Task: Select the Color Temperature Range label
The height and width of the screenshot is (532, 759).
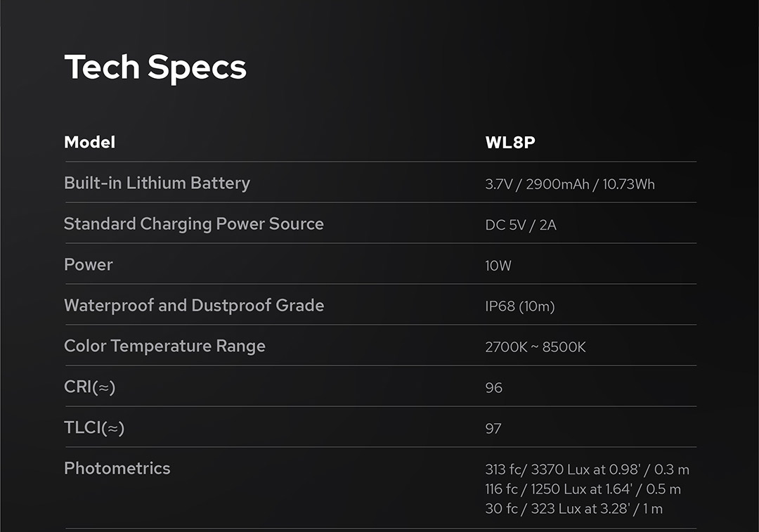Action: (164, 346)
